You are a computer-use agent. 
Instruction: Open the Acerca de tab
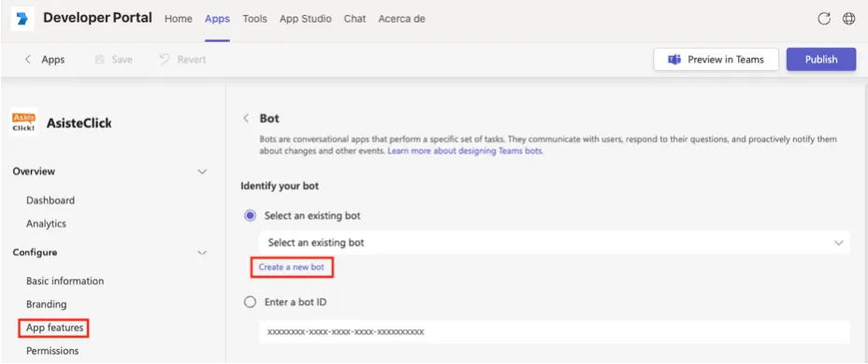tap(402, 19)
